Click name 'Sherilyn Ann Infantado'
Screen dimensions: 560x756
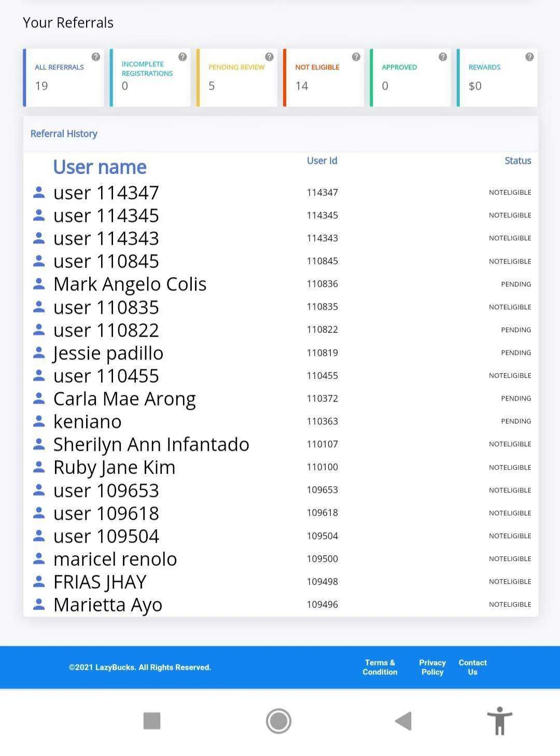(x=151, y=445)
